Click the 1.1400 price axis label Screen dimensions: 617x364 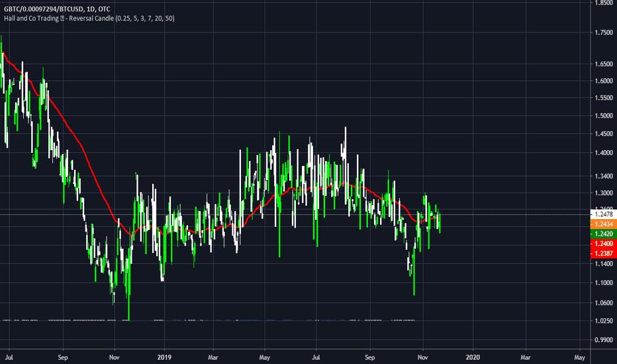pos(604,263)
